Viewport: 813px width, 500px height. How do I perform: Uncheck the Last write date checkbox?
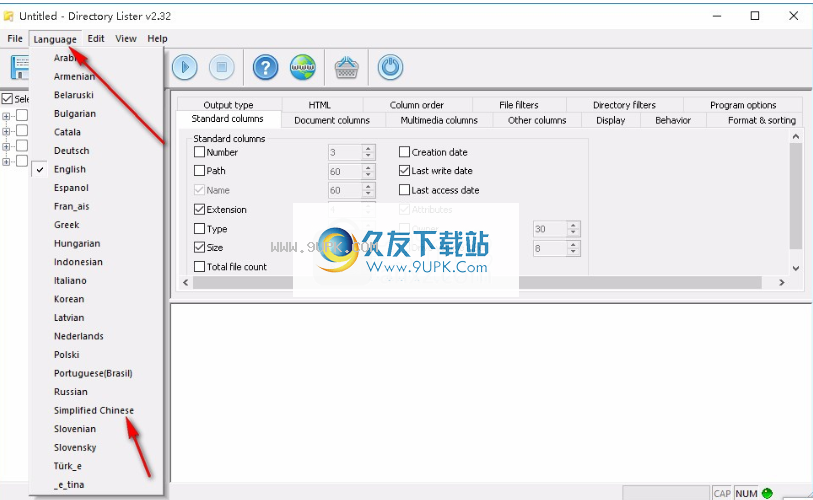pos(404,171)
